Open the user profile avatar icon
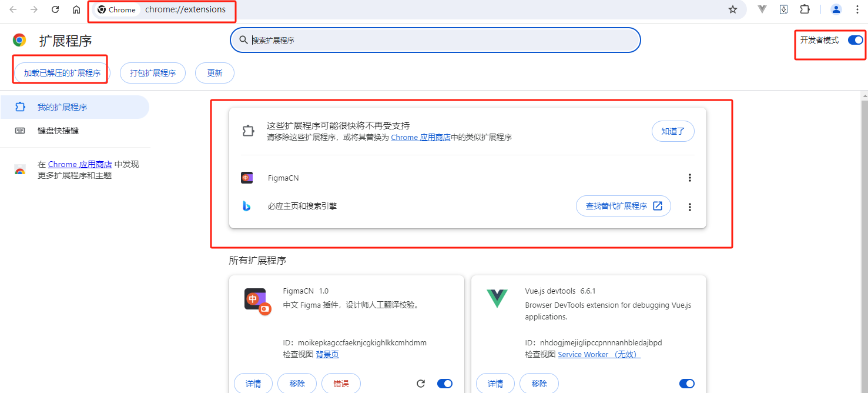The height and width of the screenshot is (393, 868). tap(836, 9)
